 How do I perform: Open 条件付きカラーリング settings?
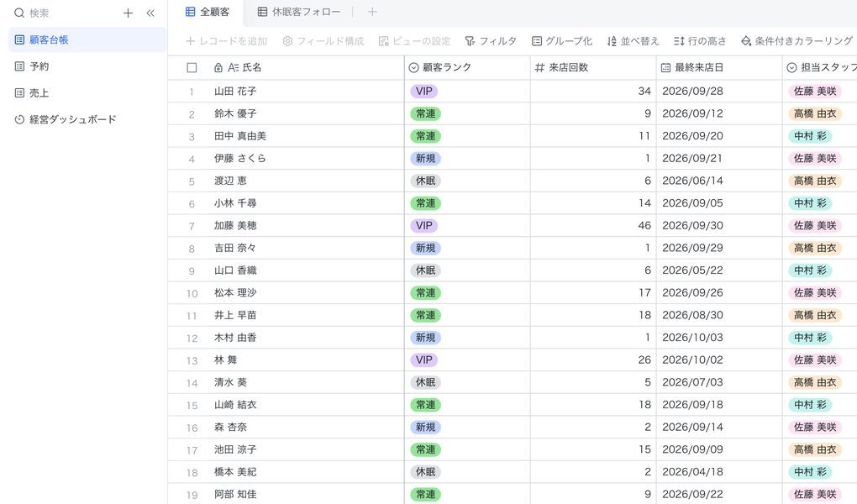click(x=797, y=41)
